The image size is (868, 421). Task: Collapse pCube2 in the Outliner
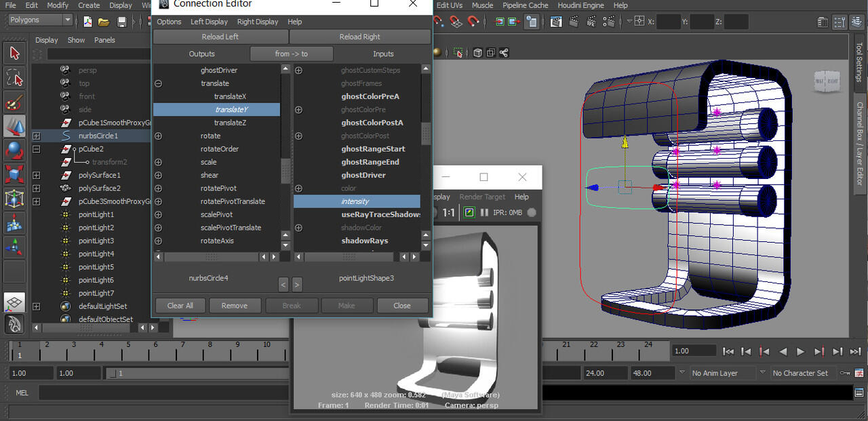click(36, 149)
